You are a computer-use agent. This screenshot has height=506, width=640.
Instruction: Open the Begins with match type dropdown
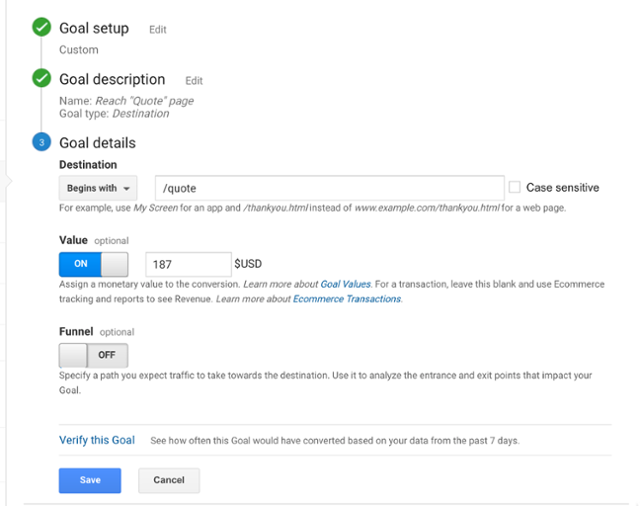101,188
